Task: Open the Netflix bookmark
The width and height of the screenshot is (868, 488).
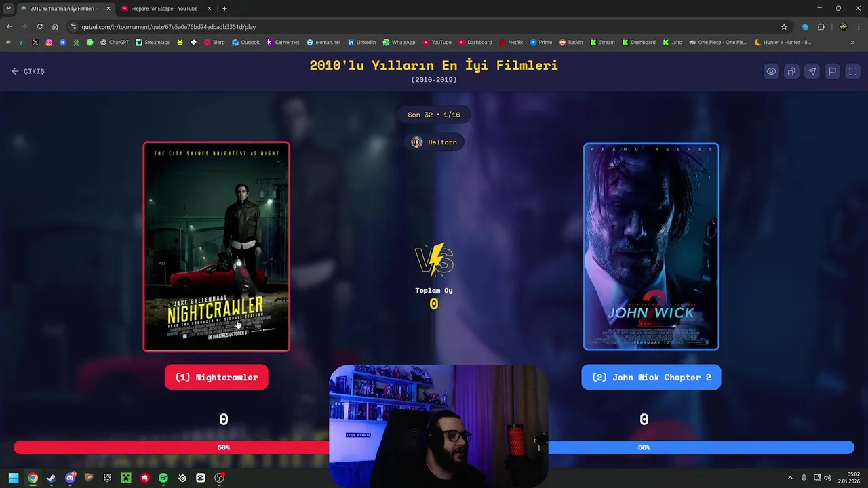Action: pos(511,42)
